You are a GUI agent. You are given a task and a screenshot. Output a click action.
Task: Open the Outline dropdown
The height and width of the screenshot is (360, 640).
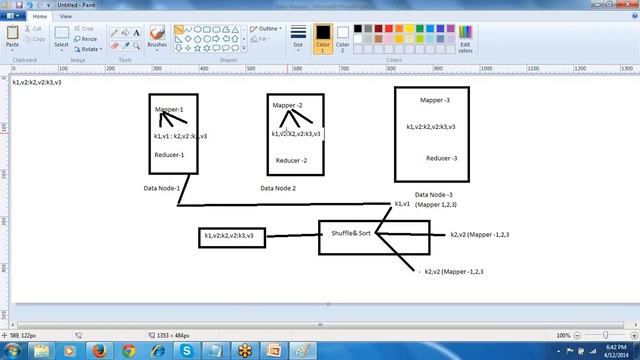[266, 29]
